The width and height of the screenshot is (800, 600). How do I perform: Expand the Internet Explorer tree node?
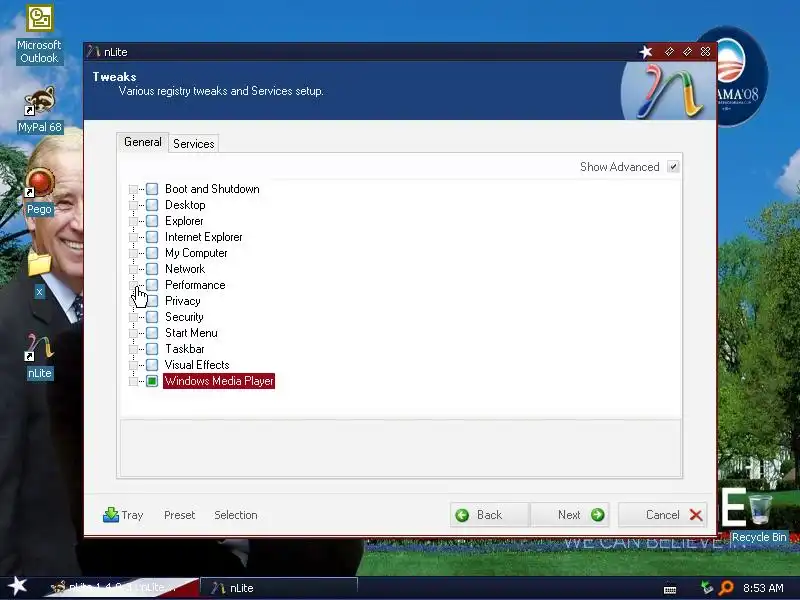pyautogui.click(x=133, y=237)
